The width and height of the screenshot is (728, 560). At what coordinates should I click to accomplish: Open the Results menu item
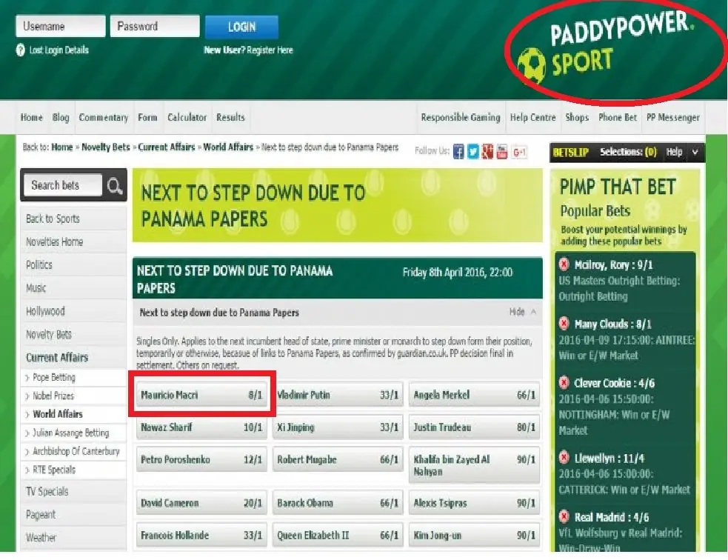230,118
